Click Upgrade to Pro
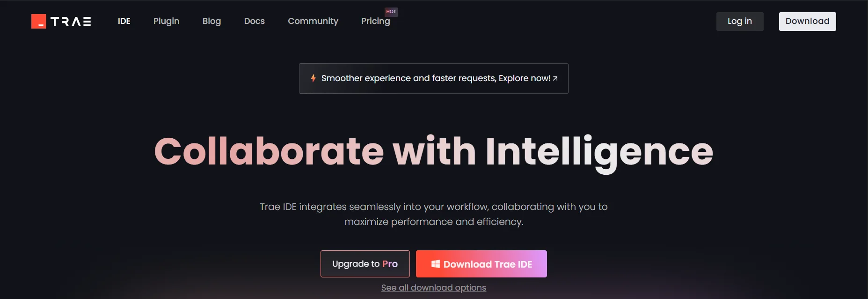 coord(365,263)
